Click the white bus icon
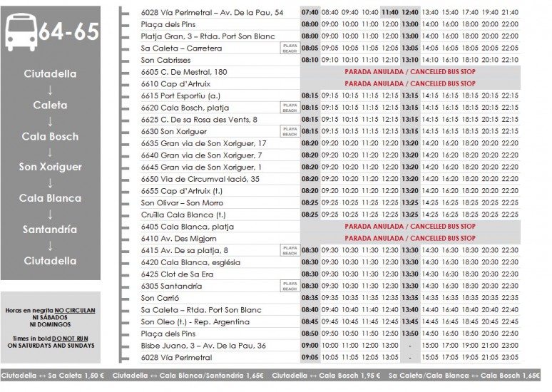 pos(21,32)
